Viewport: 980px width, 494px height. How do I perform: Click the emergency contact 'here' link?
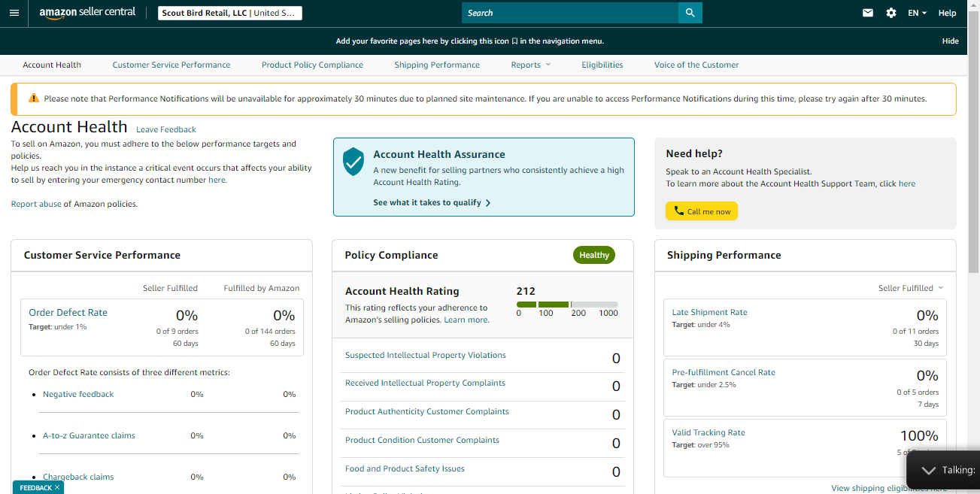[x=217, y=180]
